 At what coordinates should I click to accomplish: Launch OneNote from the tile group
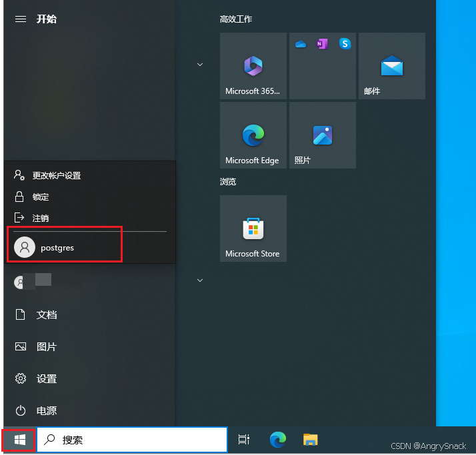click(x=322, y=44)
